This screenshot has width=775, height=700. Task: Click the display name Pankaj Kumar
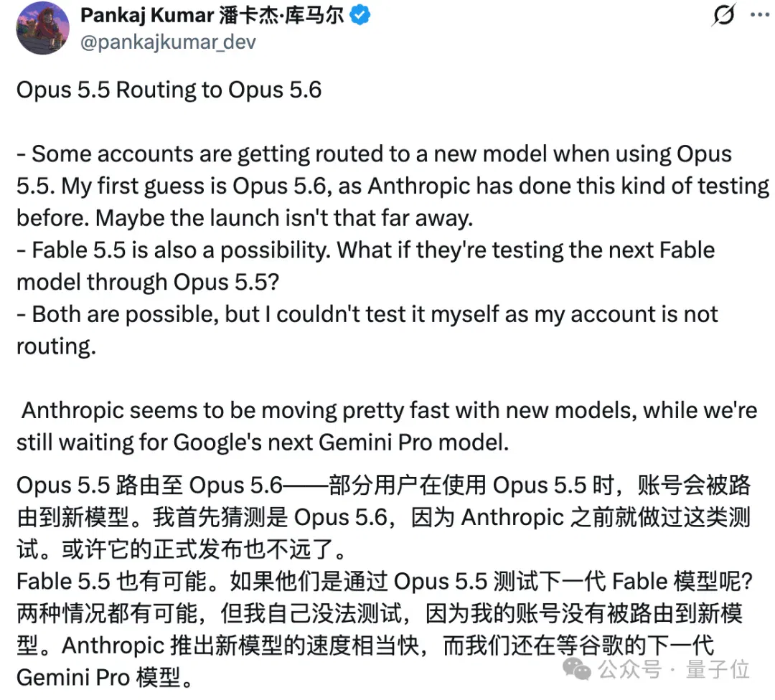[x=147, y=15]
